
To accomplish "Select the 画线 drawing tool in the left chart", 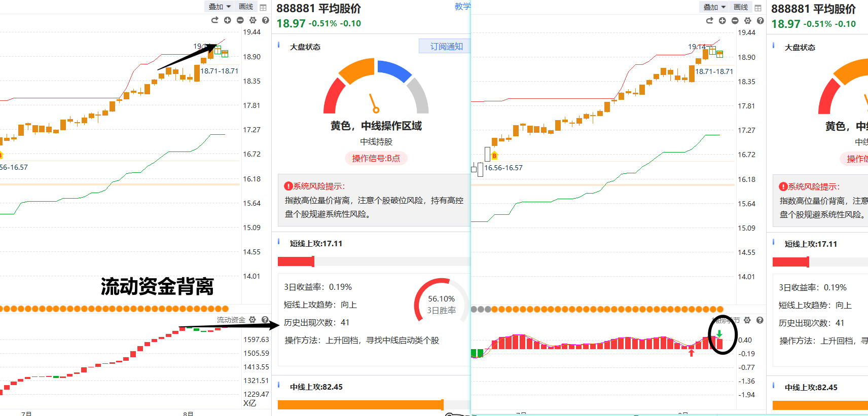I will click(246, 7).
